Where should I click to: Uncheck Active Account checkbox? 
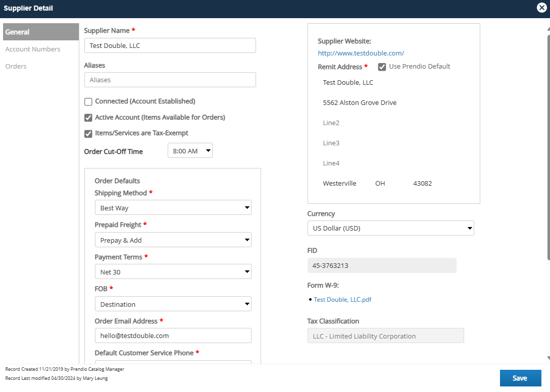88,118
